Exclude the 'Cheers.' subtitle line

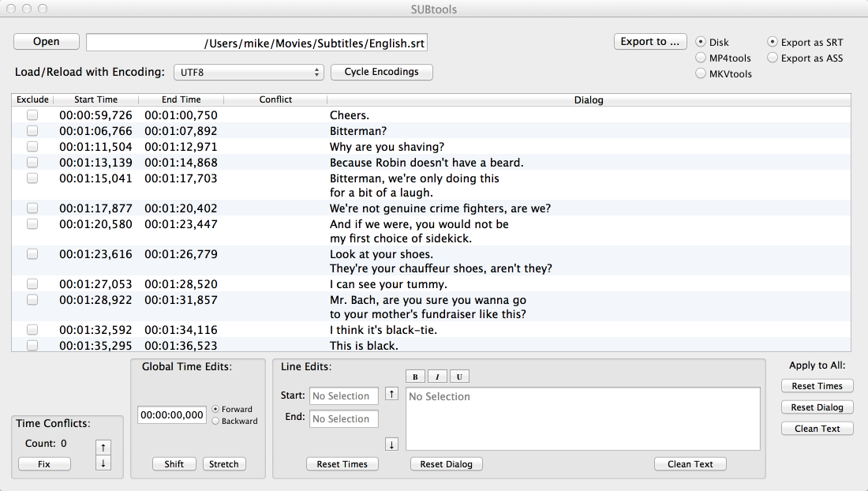32,115
